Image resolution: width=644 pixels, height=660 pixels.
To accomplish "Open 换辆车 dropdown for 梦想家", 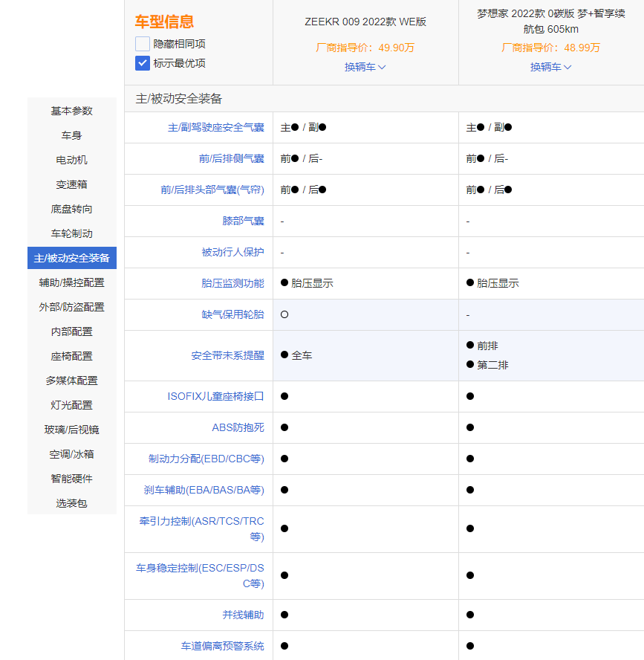I will [550, 67].
